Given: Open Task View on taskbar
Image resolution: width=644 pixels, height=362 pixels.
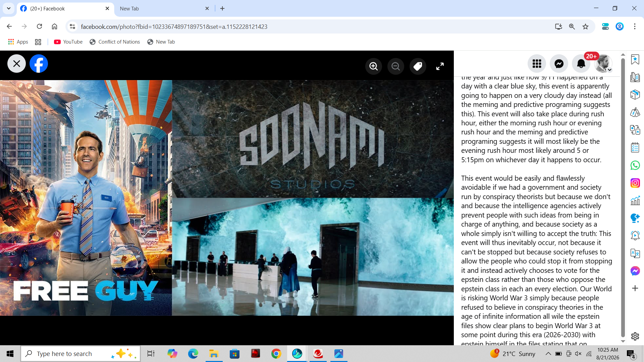Looking at the screenshot, I should pyautogui.click(x=151, y=354).
